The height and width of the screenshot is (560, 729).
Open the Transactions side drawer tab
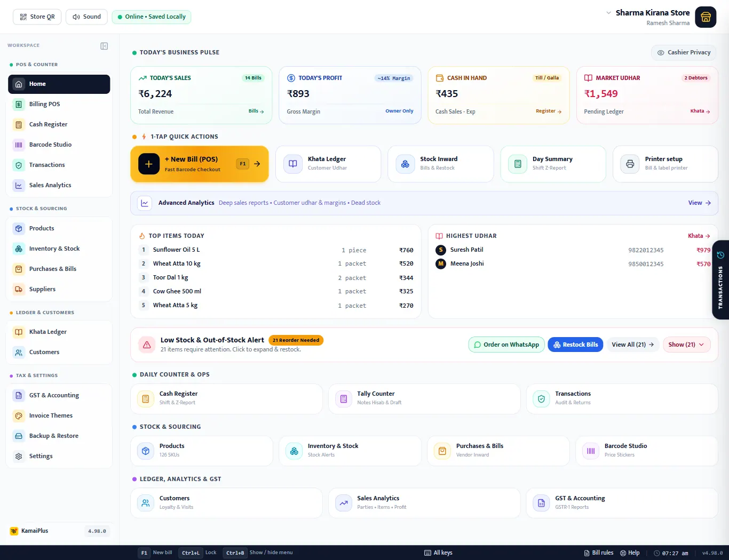720,280
